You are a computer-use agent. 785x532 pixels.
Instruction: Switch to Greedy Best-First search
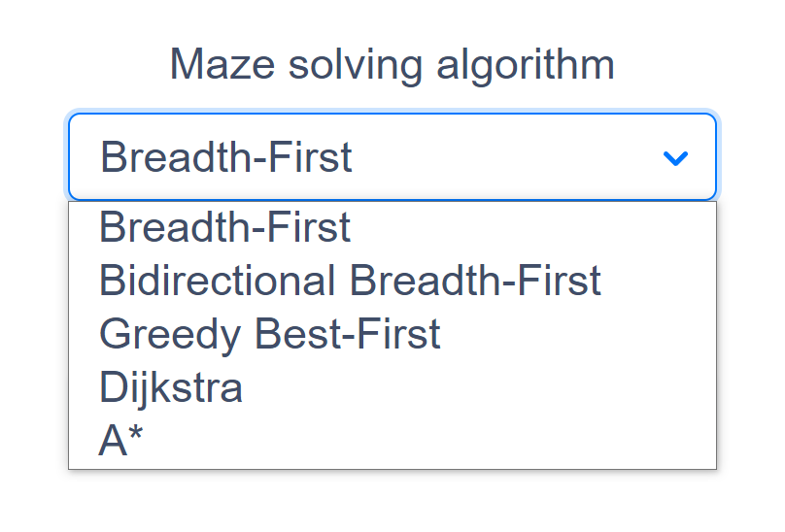pyautogui.click(x=270, y=334)
